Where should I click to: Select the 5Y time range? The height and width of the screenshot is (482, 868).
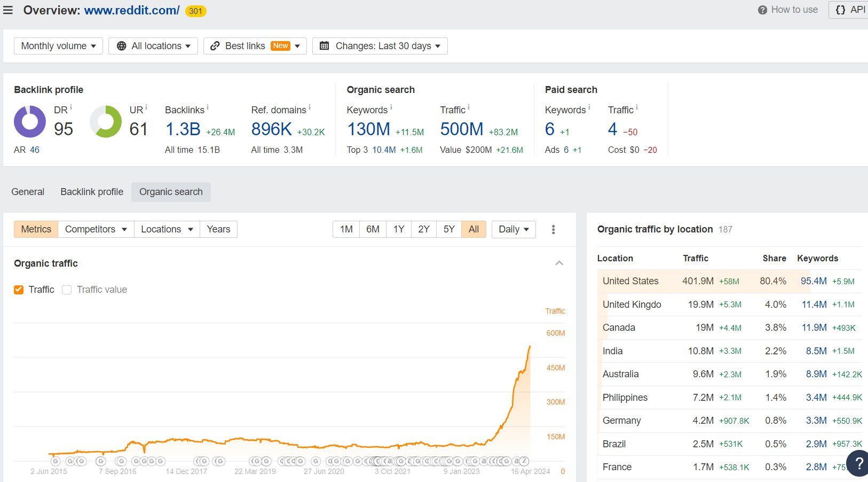click(x=449, y=229)
